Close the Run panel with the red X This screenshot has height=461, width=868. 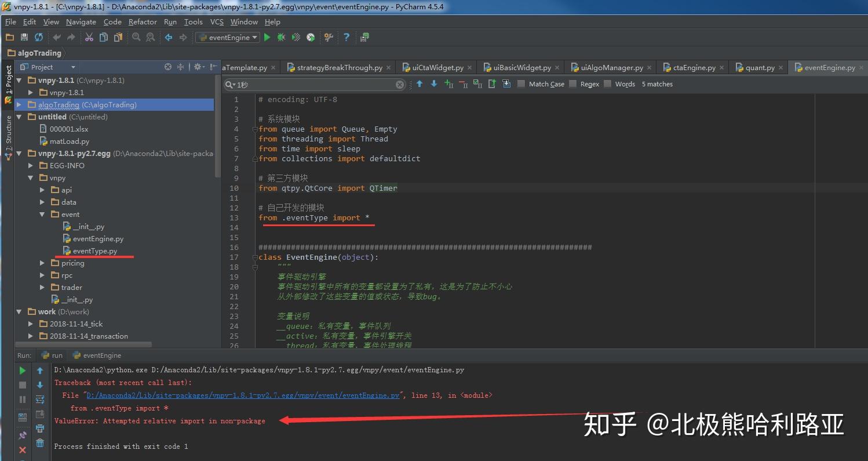(23, 450)
